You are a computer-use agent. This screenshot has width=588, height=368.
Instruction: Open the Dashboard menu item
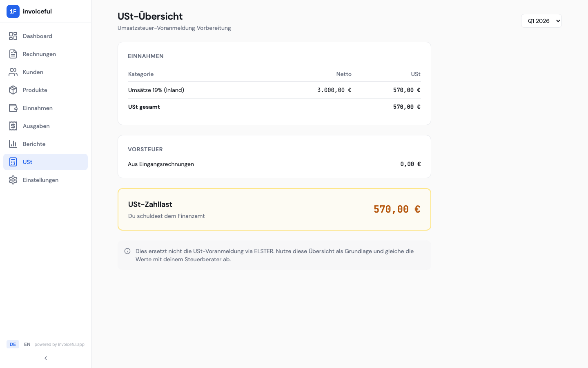45,36
